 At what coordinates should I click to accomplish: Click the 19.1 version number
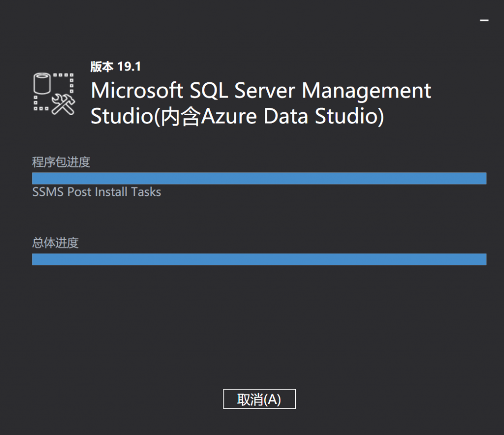coord(129,66)
